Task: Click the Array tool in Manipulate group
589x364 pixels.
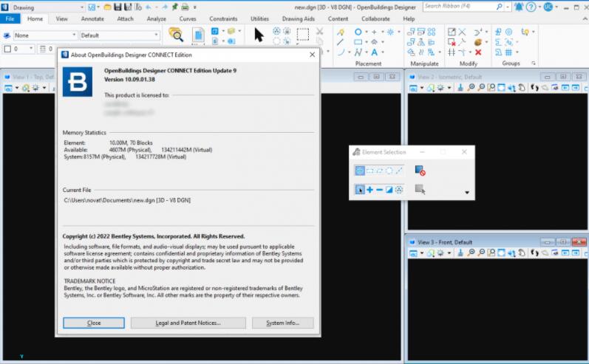Action: tap(432, 32)
